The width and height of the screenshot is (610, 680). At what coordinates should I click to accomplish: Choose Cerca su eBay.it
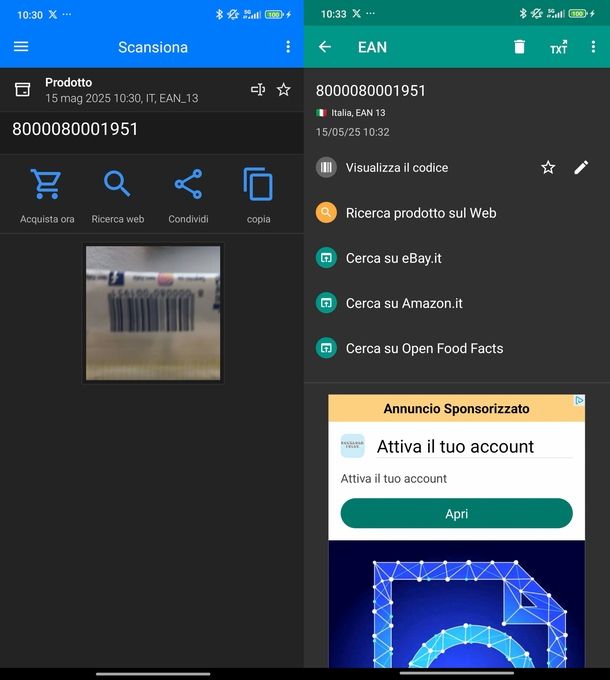point(394,258)
